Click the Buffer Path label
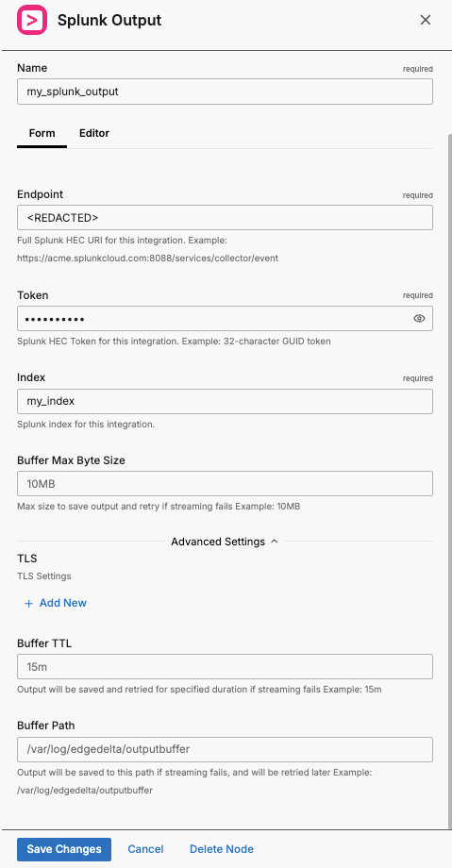This screenshot has width=452, height=868. click(x=46, y=726)
